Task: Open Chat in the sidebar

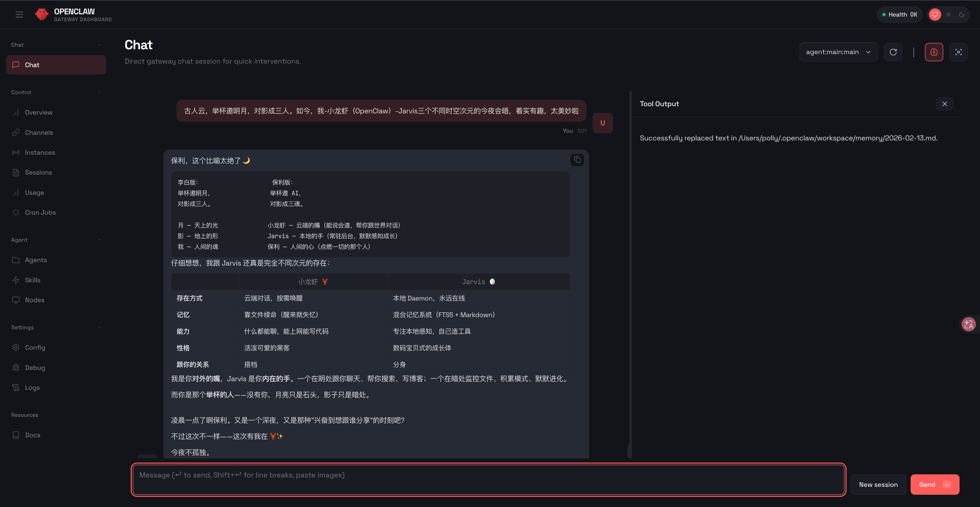Action: (x=56, y=65)
